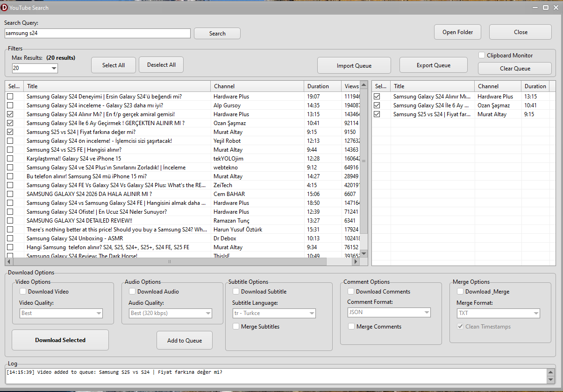This screenshot has width=563, height=392.
Task: Click the log panel scroll down arrow
Action: pos(551,379)
